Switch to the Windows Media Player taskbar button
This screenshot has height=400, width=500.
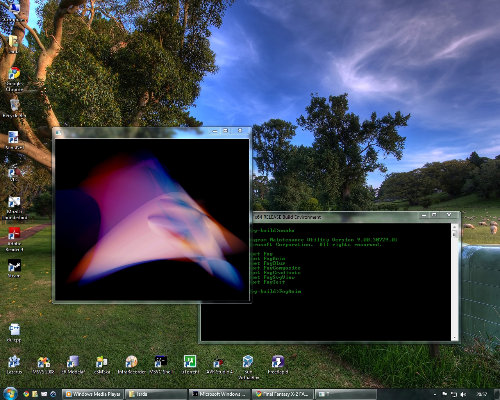(93, 394)
